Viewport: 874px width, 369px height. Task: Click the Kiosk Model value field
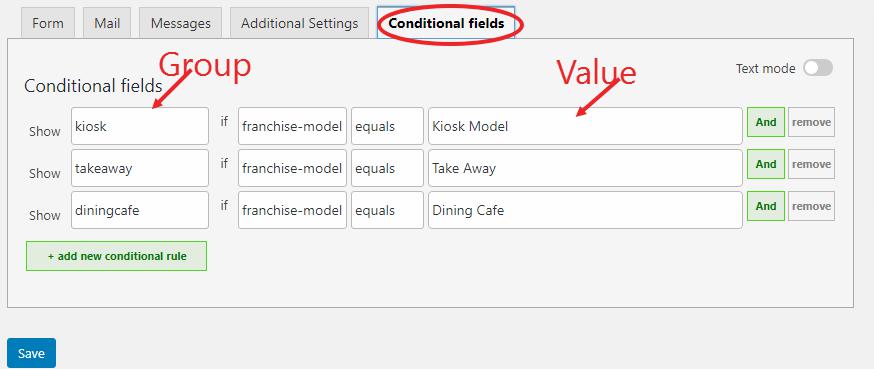pos(585,126)
